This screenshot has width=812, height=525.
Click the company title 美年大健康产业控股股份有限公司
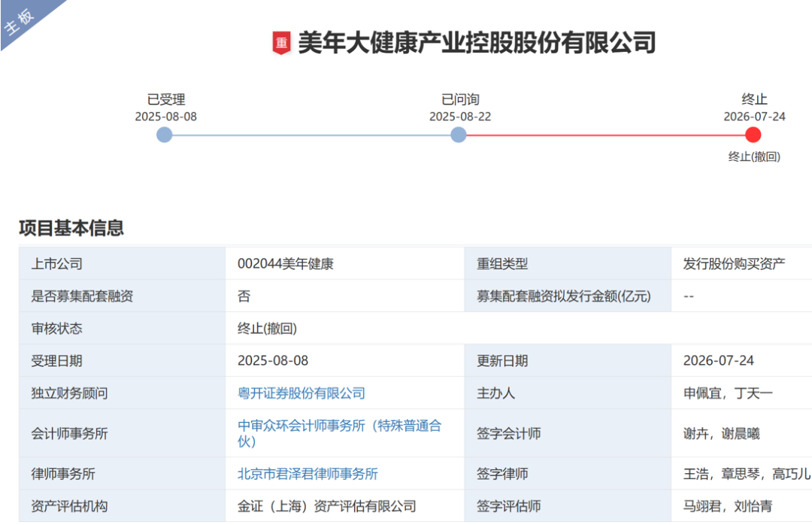tap(477, 43)
